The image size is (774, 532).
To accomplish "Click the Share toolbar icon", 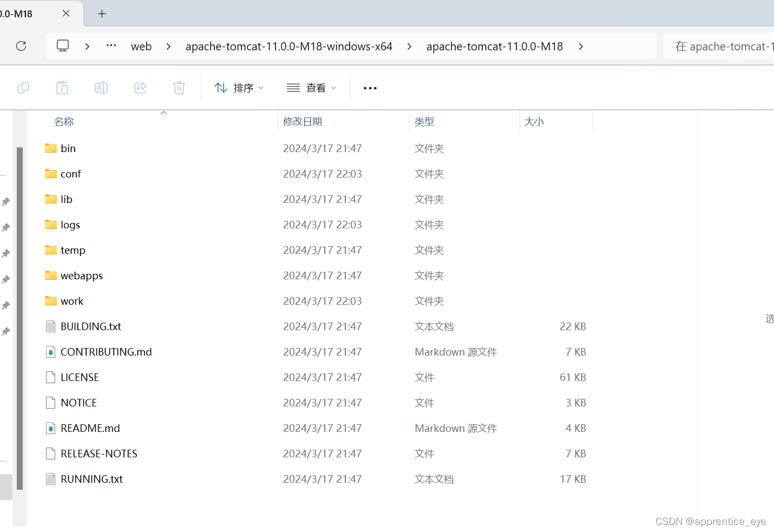I will 140,88.
